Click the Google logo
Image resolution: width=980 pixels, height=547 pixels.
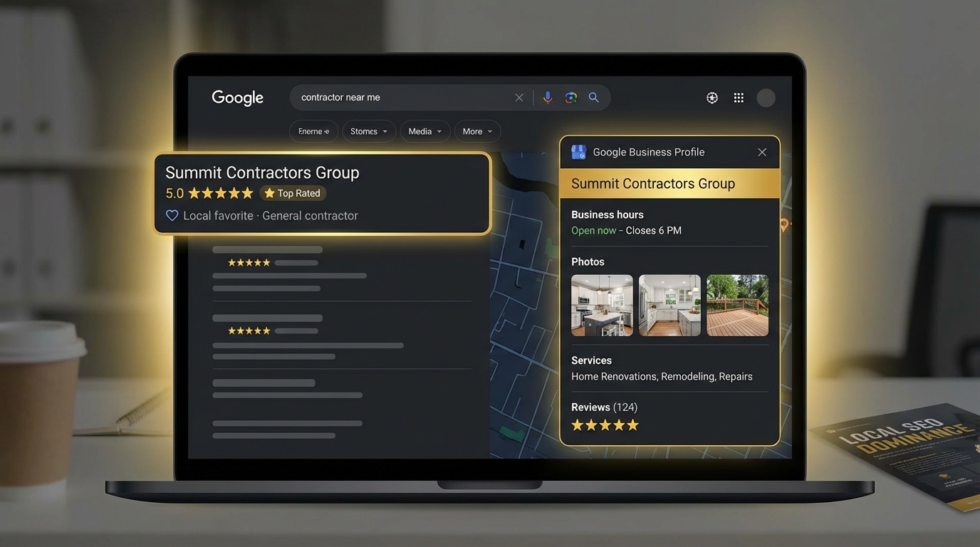pos(237,98)
